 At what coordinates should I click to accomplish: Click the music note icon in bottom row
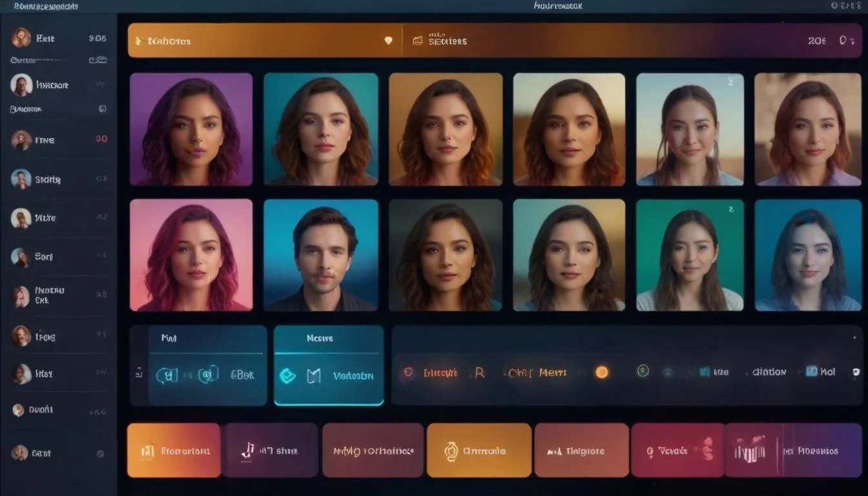(247, 450)
